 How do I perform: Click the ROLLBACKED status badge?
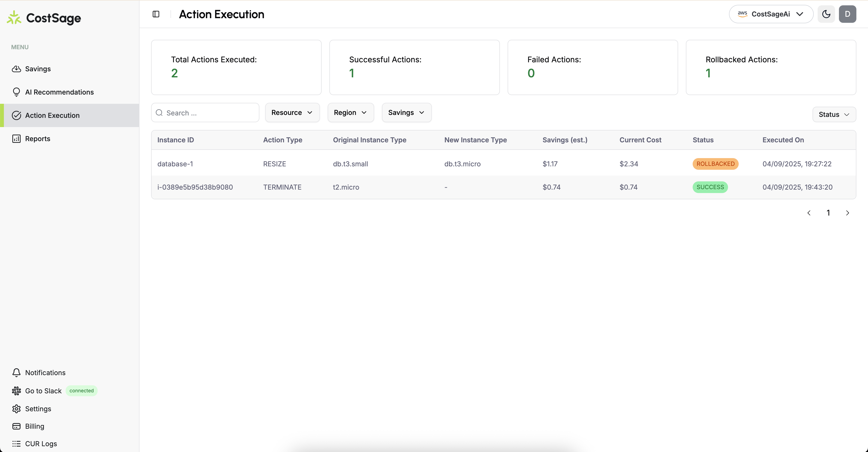click(715, 164)
